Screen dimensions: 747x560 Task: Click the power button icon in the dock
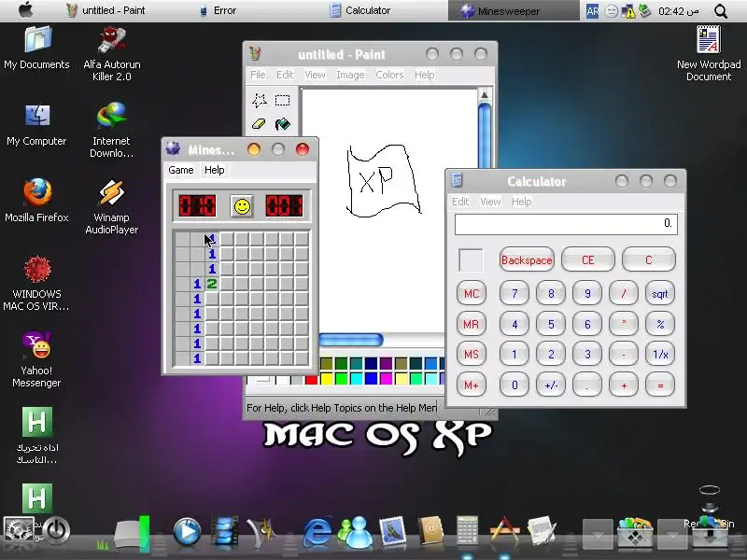click(x=56, y=530)
